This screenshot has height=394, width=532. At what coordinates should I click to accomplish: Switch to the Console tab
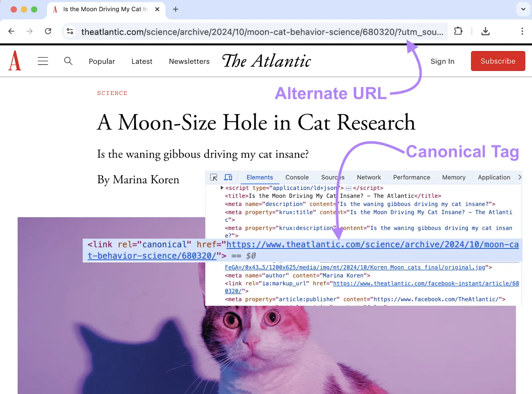pyautogui.click(x=297, y=177)
